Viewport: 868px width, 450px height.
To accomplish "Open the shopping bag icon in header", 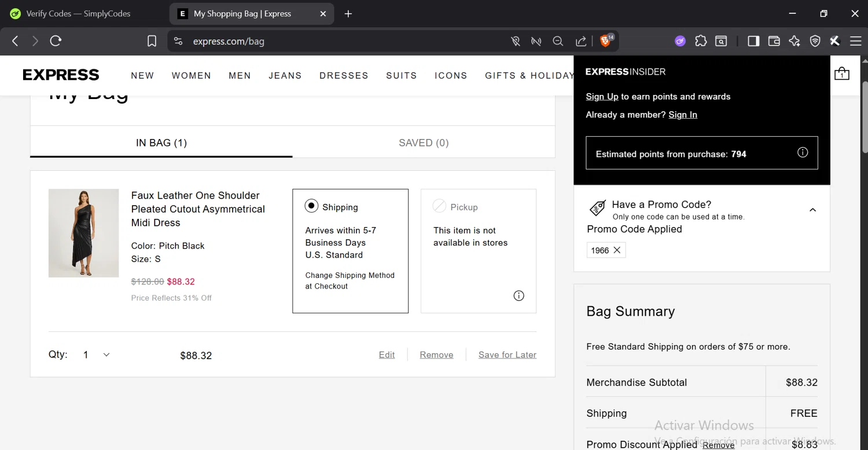I will [x=841, y=74].
